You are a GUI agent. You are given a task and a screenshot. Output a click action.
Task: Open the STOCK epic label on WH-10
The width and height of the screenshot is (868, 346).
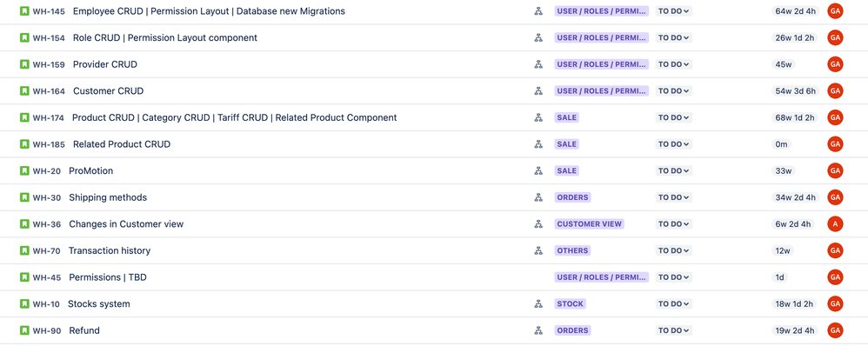click(x=571, y=303)
